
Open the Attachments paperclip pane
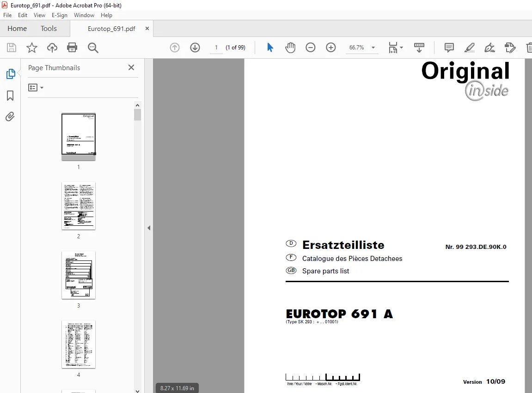[10, 117]
